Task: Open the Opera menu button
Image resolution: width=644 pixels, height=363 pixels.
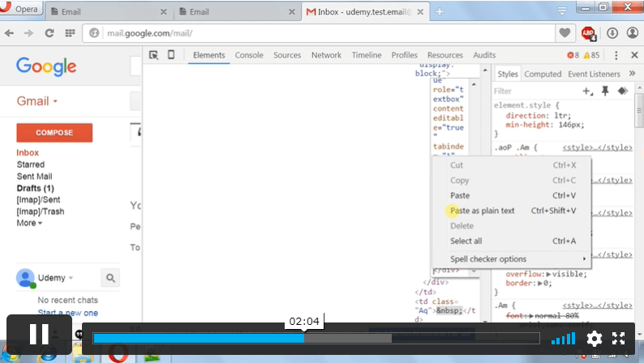Action: (20, 8)
